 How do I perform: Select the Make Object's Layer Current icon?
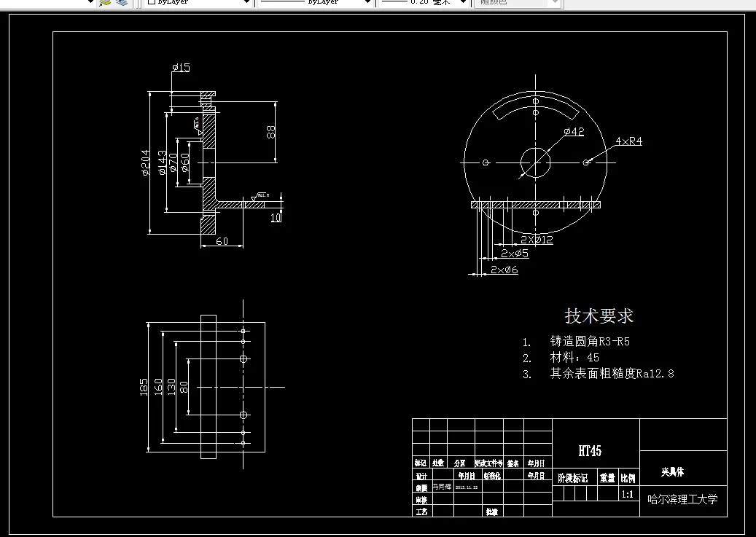click(x=104, y=3)
